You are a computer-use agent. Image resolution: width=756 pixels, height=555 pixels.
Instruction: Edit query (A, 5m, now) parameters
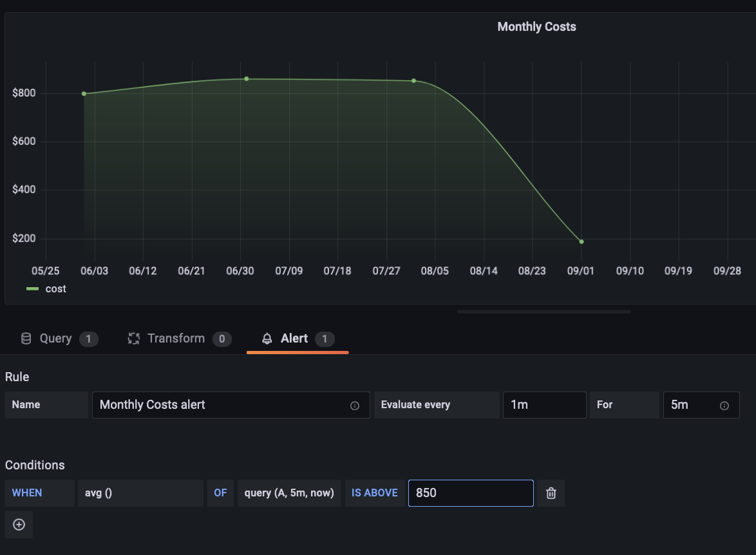(289, 493)
